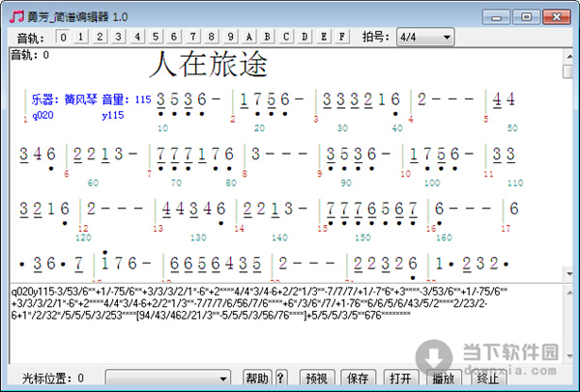Start playback with 播放 button

click(x=442, y=378)
